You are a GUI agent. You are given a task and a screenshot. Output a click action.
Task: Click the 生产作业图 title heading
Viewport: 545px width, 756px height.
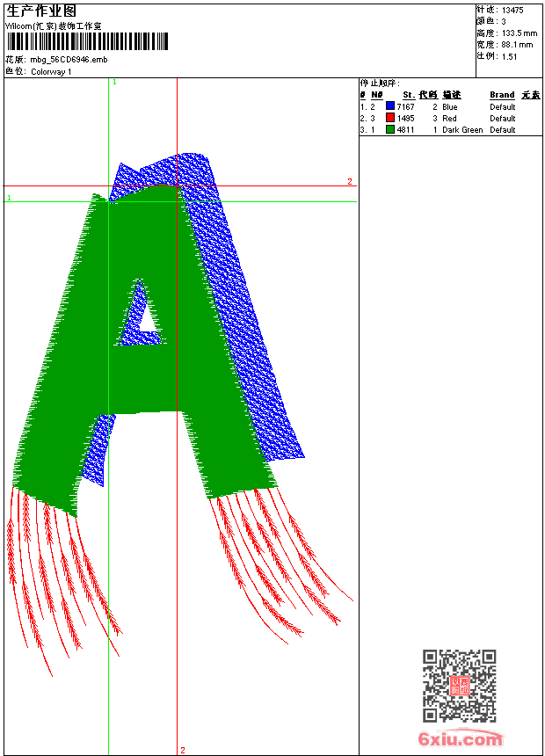(33, 11)
